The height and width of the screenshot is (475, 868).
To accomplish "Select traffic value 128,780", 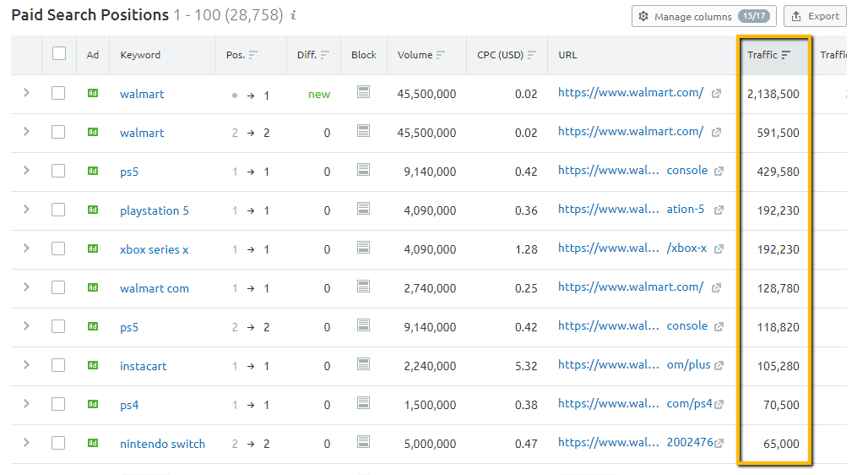I will tap(778, 288).
